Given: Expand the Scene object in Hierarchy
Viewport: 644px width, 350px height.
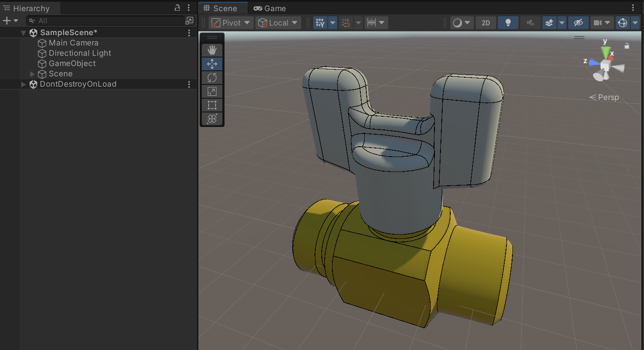Looking at the screenshot, I should point(33,74).
